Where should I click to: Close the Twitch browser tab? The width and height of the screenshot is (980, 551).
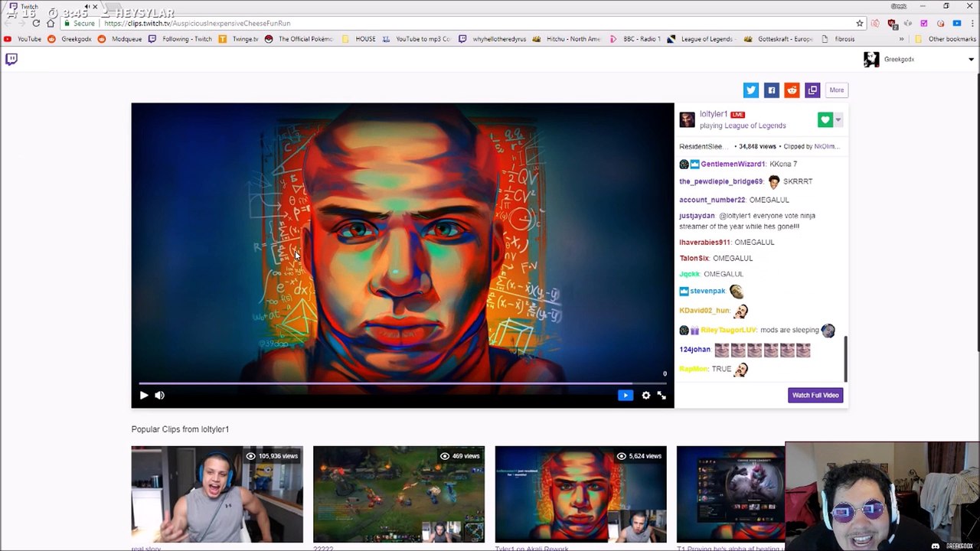(x=94, y=7)
